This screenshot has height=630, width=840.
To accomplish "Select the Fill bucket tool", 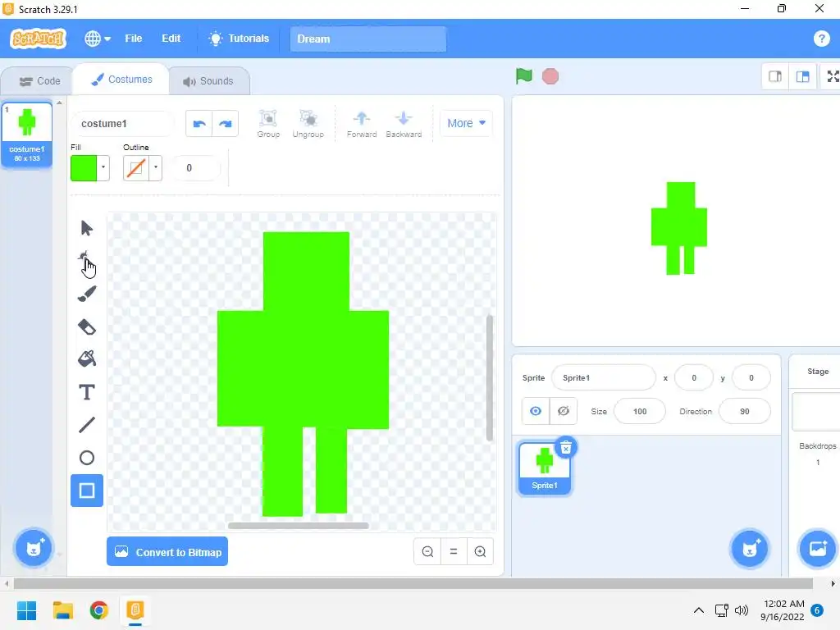I will [x=87, y=359].
